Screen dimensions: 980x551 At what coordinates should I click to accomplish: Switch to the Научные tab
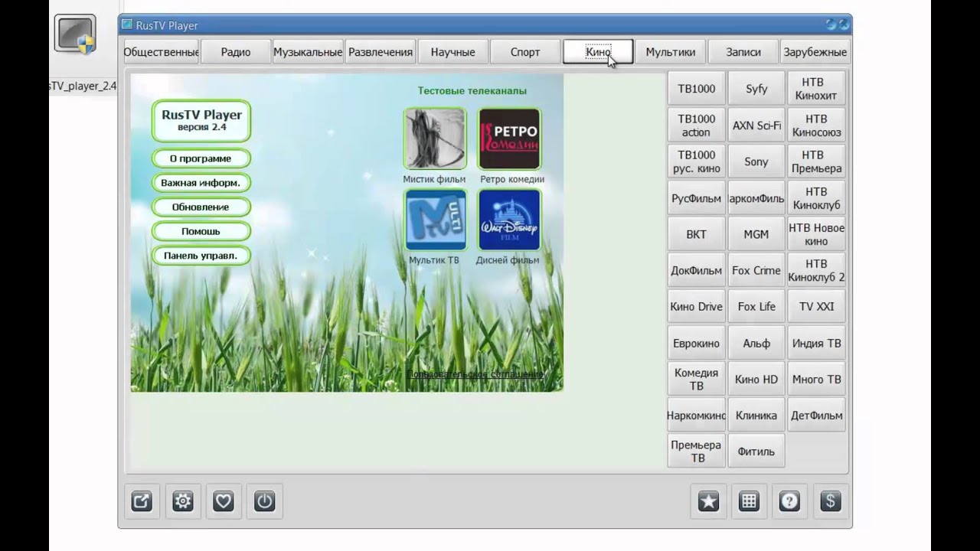[452, 52]
